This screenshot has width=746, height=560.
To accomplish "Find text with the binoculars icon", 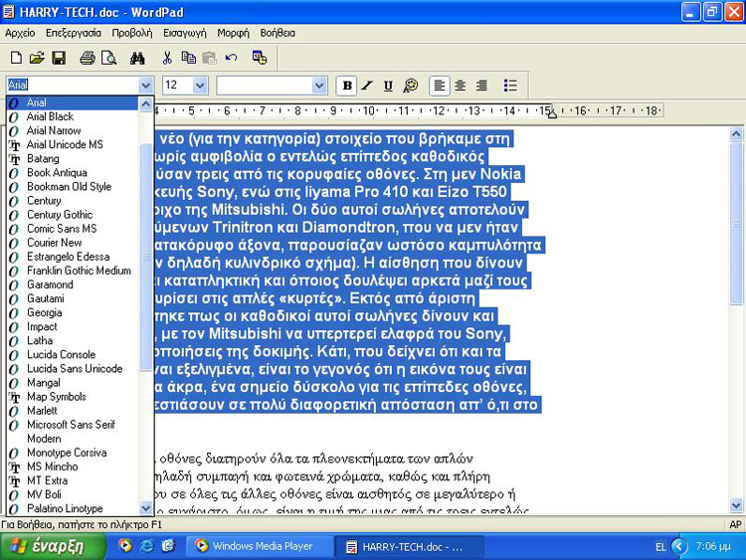I will click(x=137, y=58).
